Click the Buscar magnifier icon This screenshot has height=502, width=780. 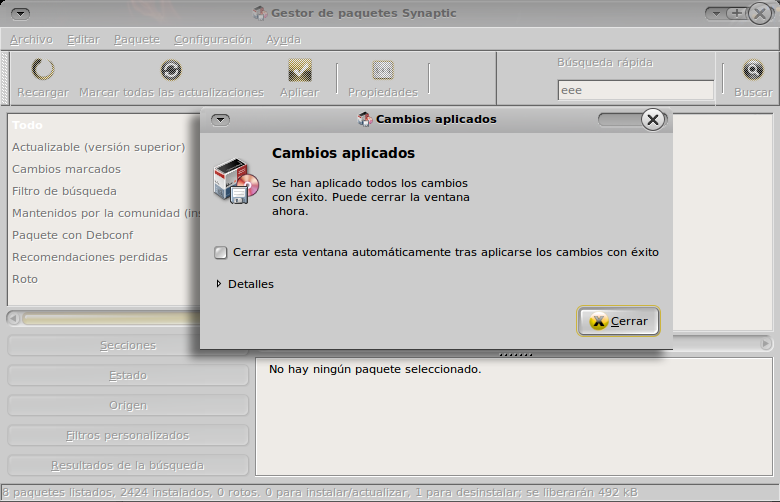click(x=753, y=70)
